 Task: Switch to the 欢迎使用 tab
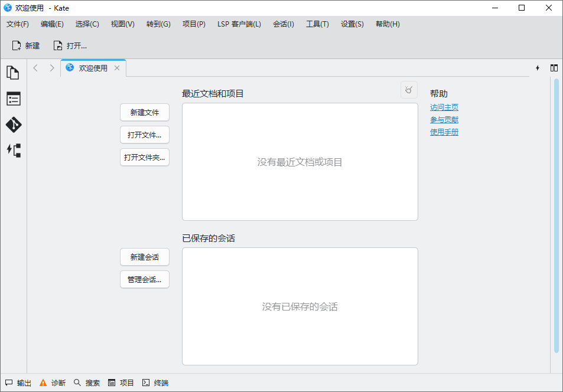click(93, 67)
